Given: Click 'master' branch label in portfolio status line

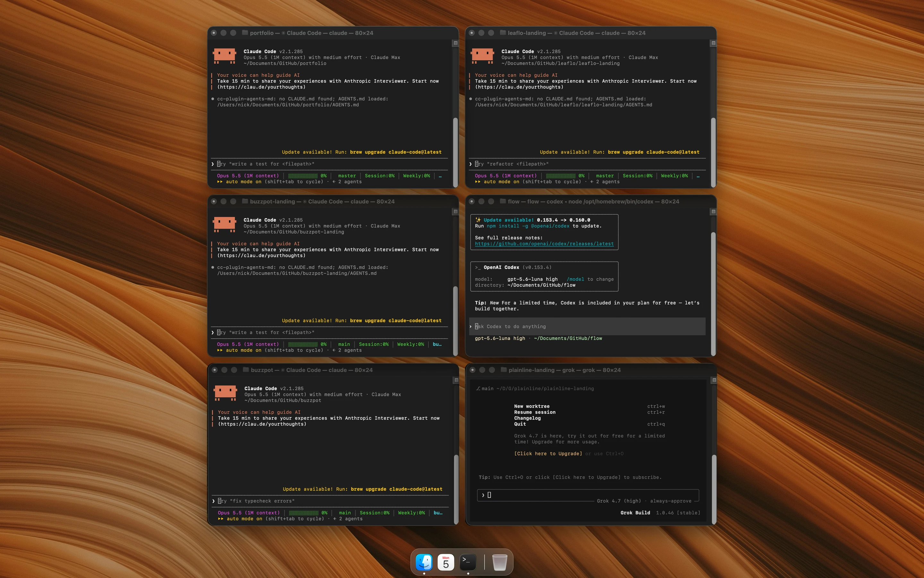Looking at the screenshot, I should (x=347, y=176).
